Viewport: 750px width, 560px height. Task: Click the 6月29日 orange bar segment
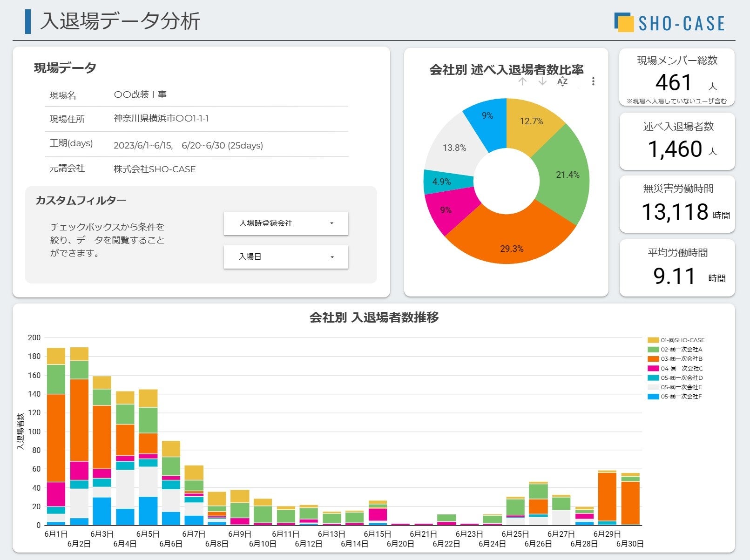point(607,497)
